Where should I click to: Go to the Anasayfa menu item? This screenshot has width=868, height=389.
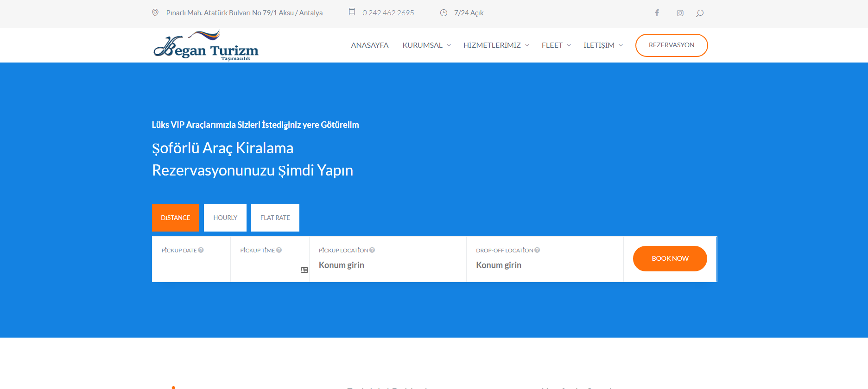[369, 45]
